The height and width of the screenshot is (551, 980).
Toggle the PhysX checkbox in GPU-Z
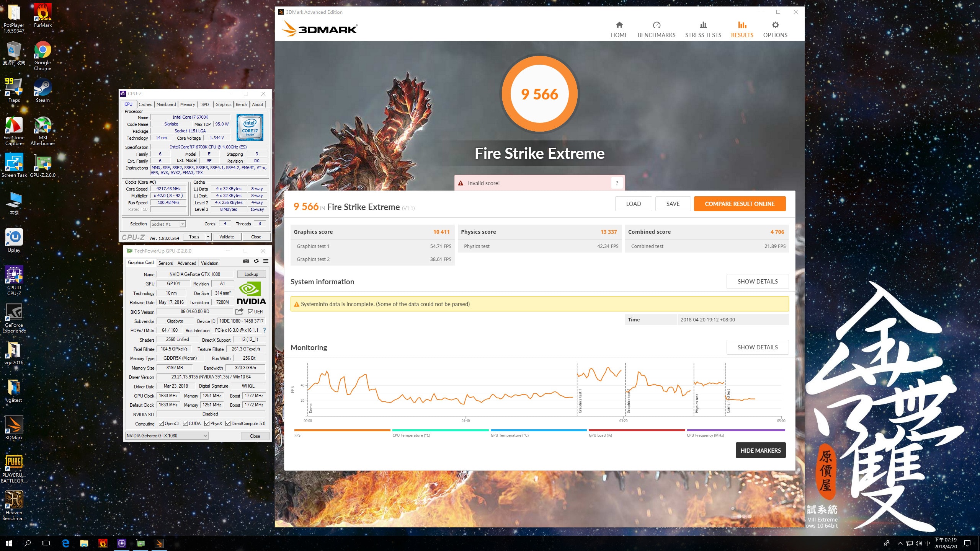point(207,424)
